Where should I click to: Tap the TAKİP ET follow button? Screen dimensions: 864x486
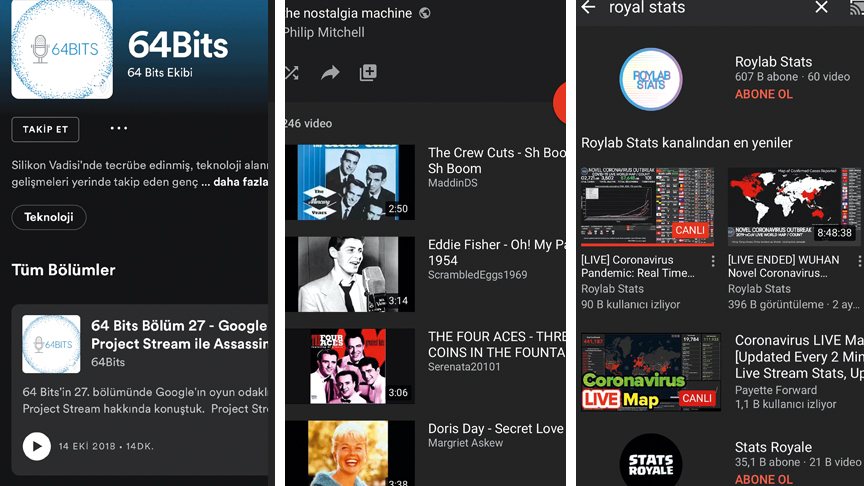(45, 129)
